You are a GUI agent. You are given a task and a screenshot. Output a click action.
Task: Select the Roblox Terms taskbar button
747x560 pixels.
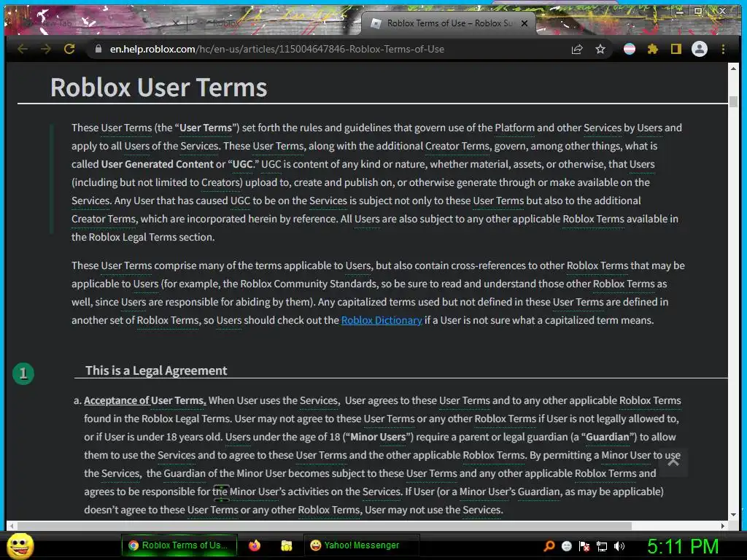coord(181,545)
